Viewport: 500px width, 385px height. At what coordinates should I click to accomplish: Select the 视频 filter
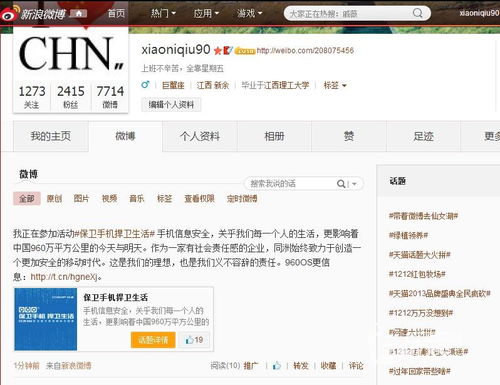109,199
